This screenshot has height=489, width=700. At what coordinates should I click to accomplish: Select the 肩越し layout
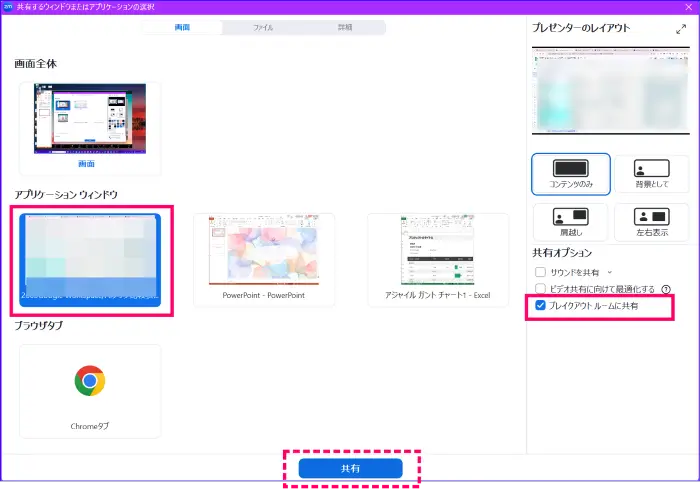point(571,222)
